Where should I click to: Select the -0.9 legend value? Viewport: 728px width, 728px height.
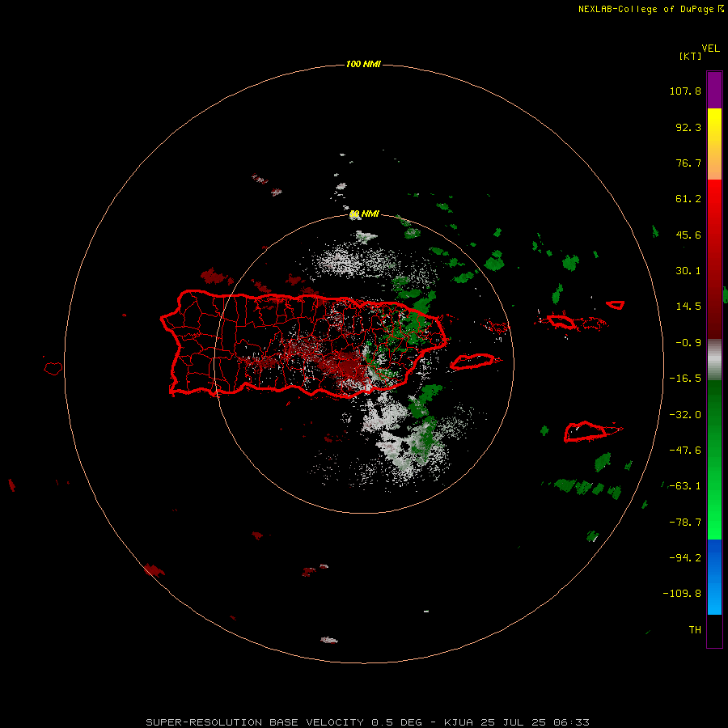click(x=688, y=343)
